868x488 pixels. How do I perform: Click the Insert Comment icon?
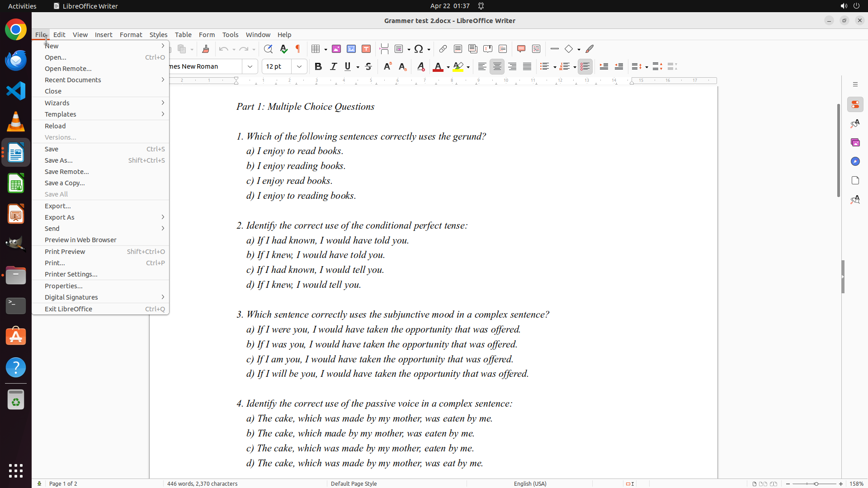point(521,49)
